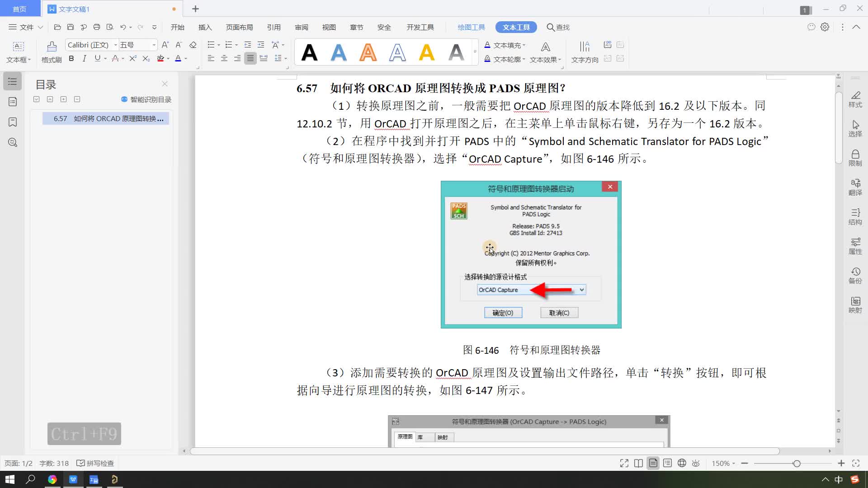The image size is (868, 488).
Task: Close the Table of Contents panel
Action: pos(165,84)
